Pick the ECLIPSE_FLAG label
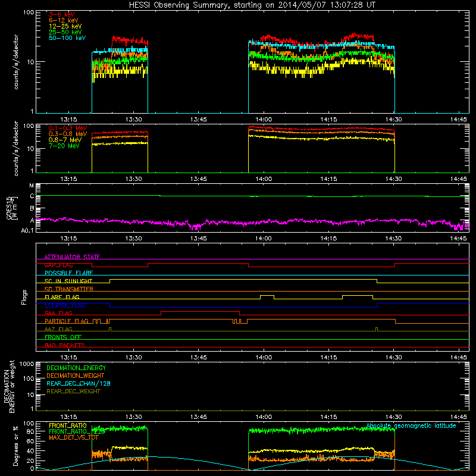Image resolution: width=476 pixels, height=476 pixels. coord(65,305)
